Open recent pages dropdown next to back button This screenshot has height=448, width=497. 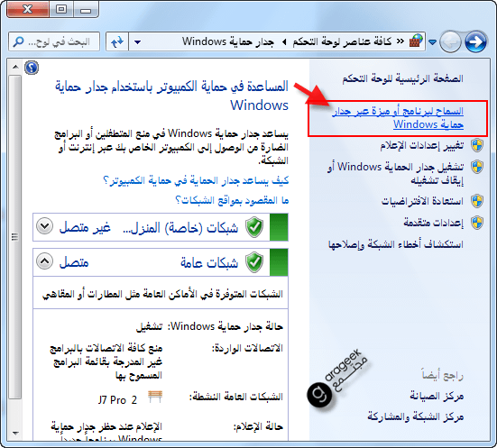click(432, 41)
